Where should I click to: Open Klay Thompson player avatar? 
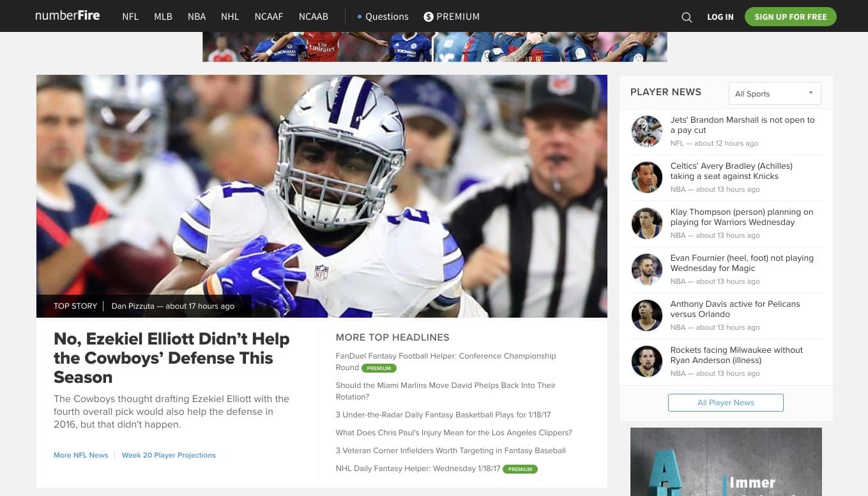tap(647, 223)
